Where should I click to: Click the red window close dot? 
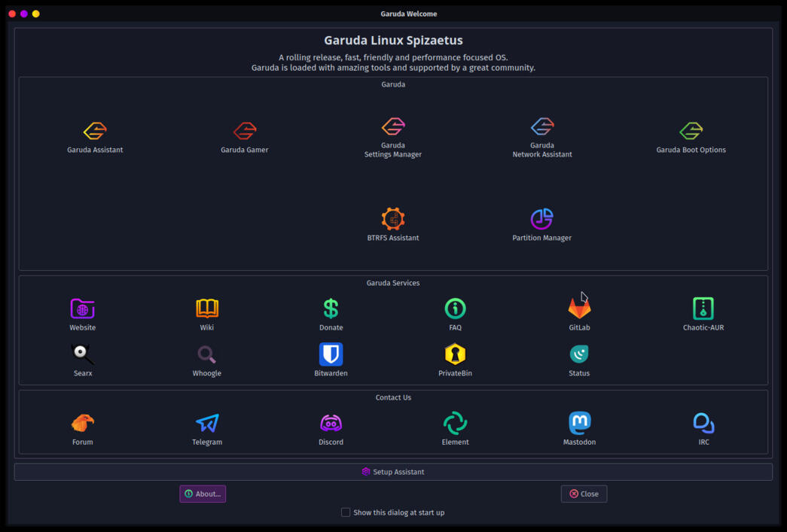[x=12, y=14]
